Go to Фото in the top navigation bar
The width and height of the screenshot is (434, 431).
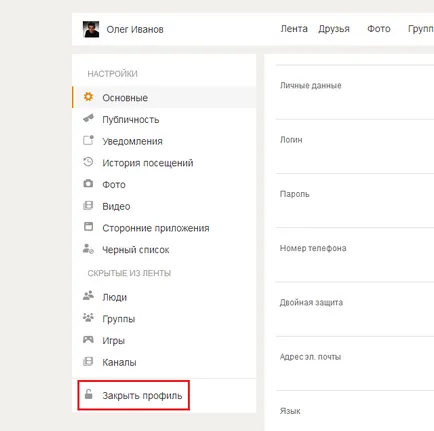click(379, 29)
